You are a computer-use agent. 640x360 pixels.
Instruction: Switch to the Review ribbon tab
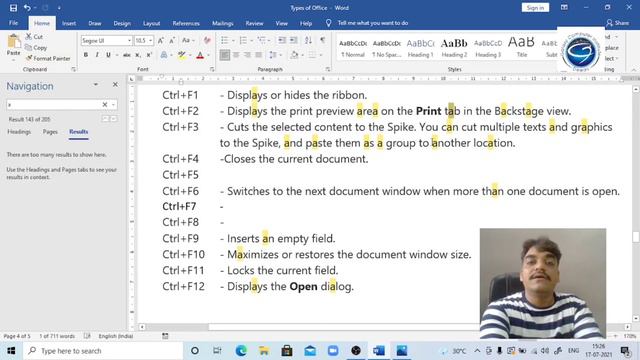click(x=254, y=23)
